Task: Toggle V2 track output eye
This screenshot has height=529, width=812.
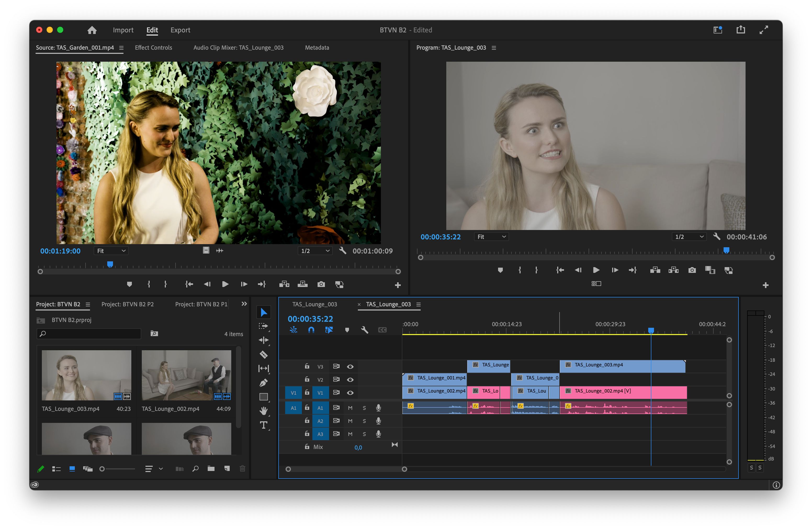Action: [350, 380]
